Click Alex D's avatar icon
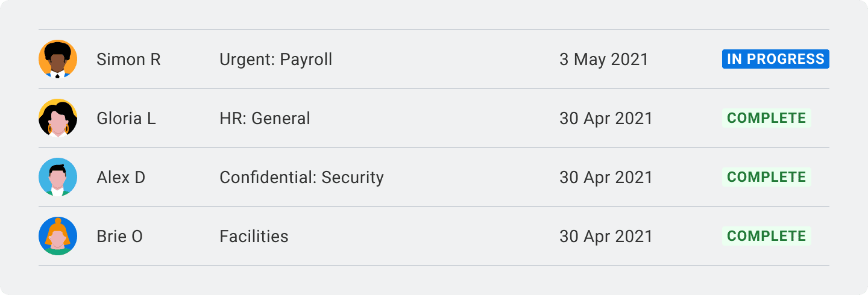The width and height of the screenshot is (868, 295). (x=58, y=177)
